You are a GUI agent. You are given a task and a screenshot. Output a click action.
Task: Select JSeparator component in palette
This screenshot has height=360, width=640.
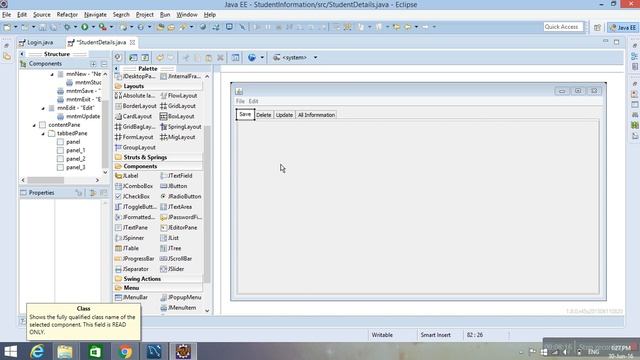tap(132, 269)
